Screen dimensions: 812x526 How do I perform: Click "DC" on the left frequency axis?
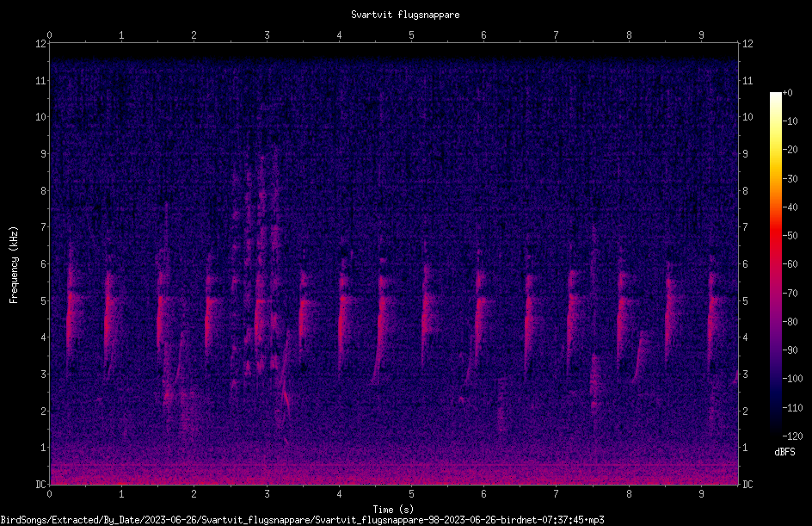[x=40, y=485]
